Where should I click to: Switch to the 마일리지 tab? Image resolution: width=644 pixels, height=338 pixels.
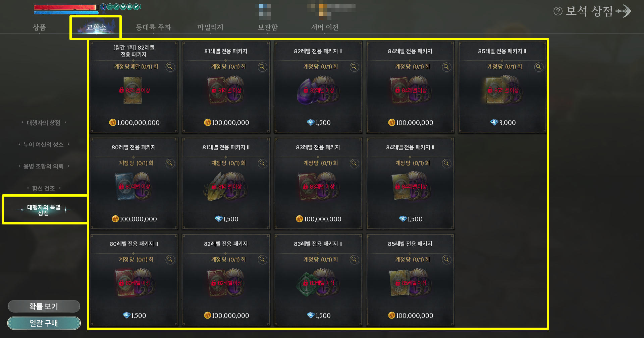tap(210, 27)
